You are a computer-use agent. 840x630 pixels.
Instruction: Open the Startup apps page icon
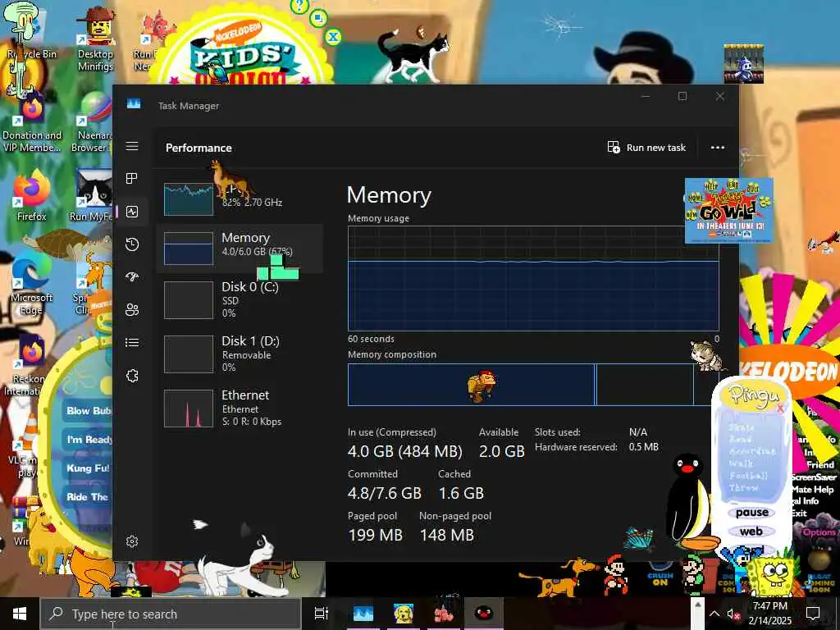click(132, 276)
